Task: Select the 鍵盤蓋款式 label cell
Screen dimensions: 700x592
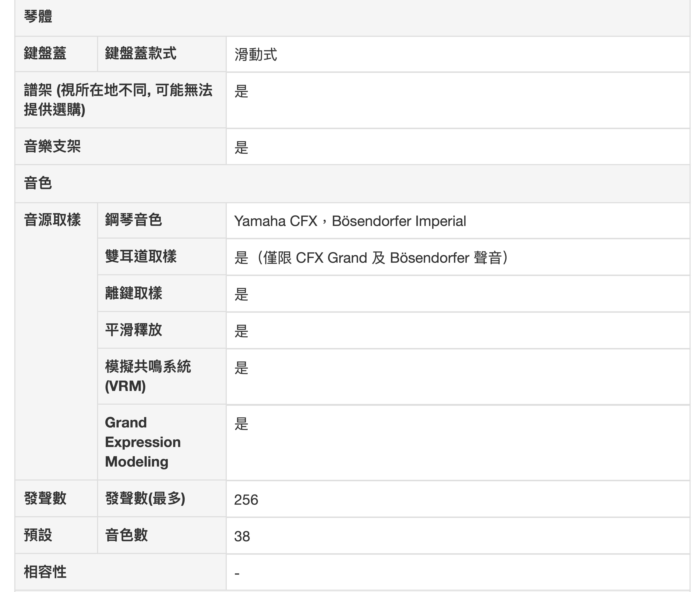Action: click(141, 53)
